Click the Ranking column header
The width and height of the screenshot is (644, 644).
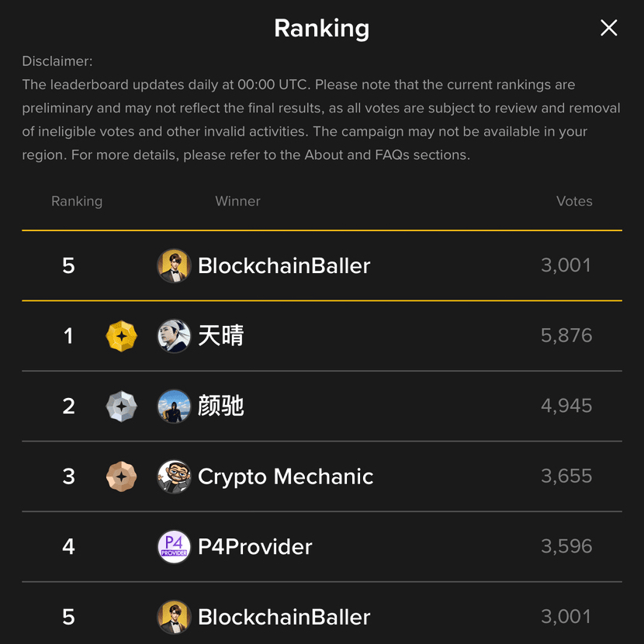(x=77, y=201)
